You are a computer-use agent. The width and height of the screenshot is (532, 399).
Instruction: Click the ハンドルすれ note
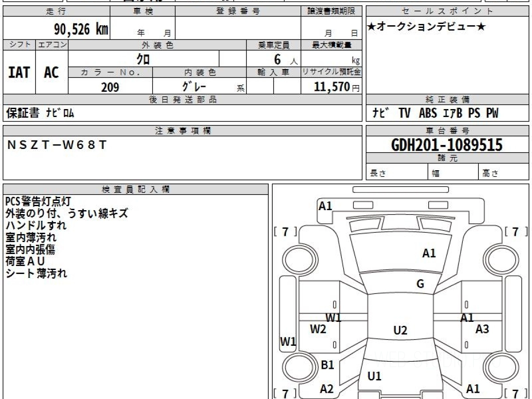click(x=36, y=225)
